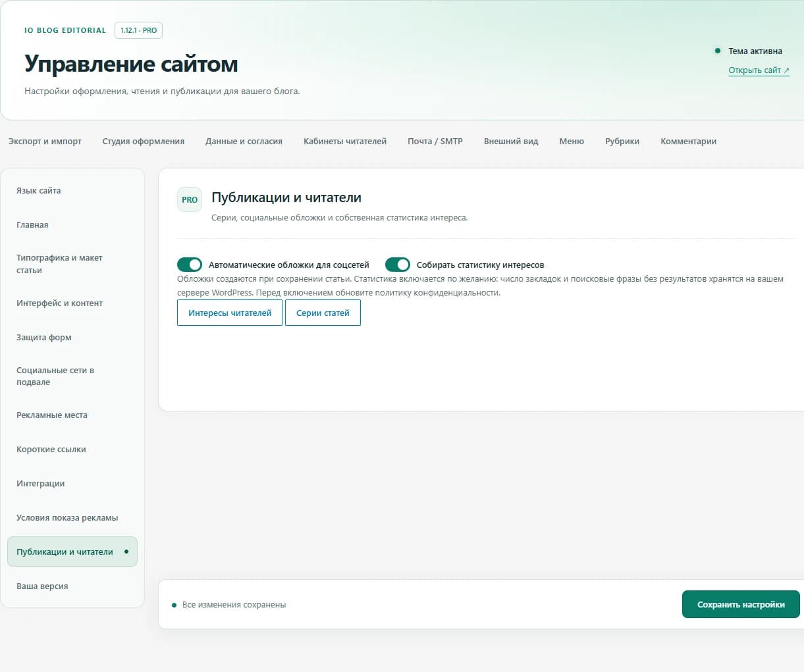804x672 pixels.
Task: Click the Все изменения сохранены status
Action: point(234,604)
